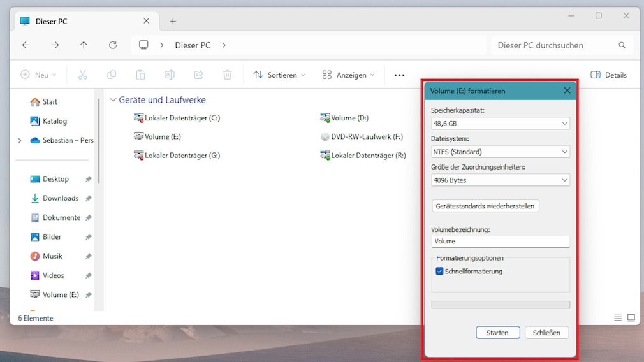Viewport: 644px width, 362px height.
Task: Click the Delete trash icon in toolbar
Action: coord(228,75)
